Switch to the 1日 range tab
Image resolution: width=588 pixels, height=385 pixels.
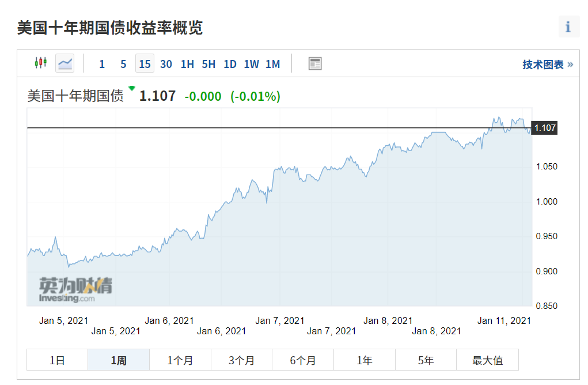click(56, 360)
